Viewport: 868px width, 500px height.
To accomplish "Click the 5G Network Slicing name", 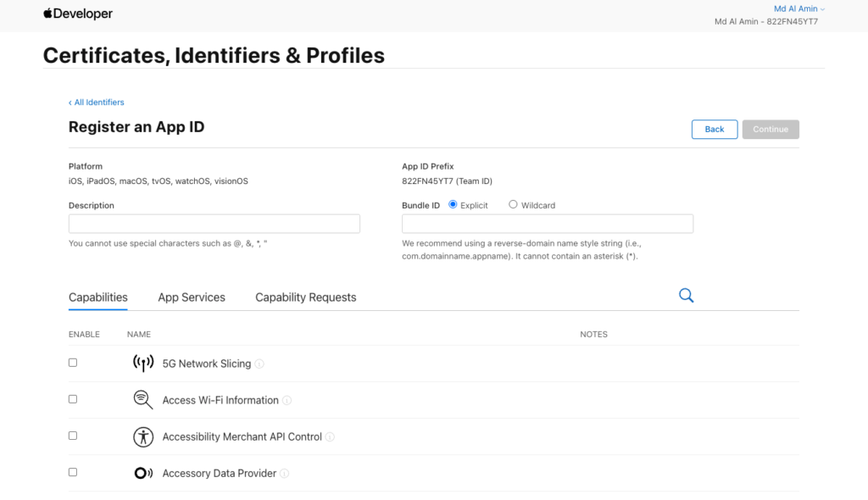I will pos(207,364).
